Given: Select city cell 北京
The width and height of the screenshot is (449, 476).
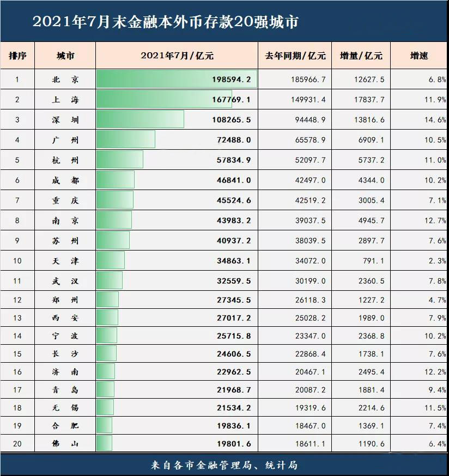Looking at the screenshot, I should [x=65, y=80].
